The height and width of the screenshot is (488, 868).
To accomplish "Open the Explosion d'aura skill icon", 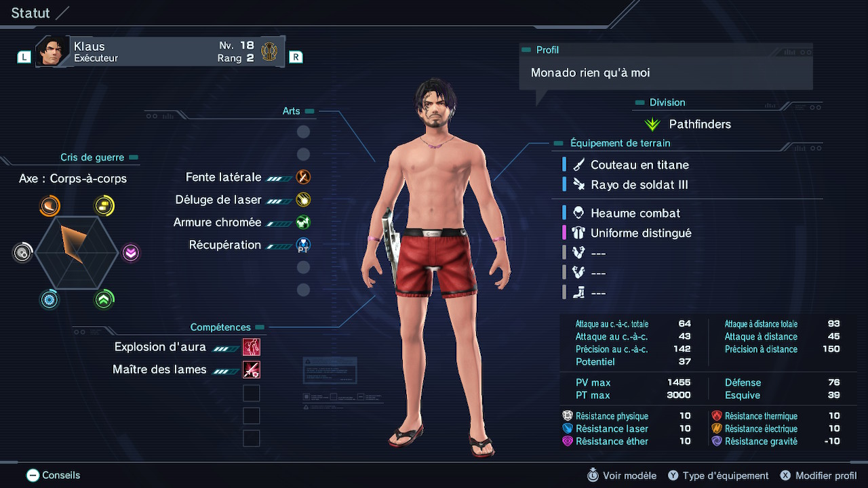I will click(252, 347).
